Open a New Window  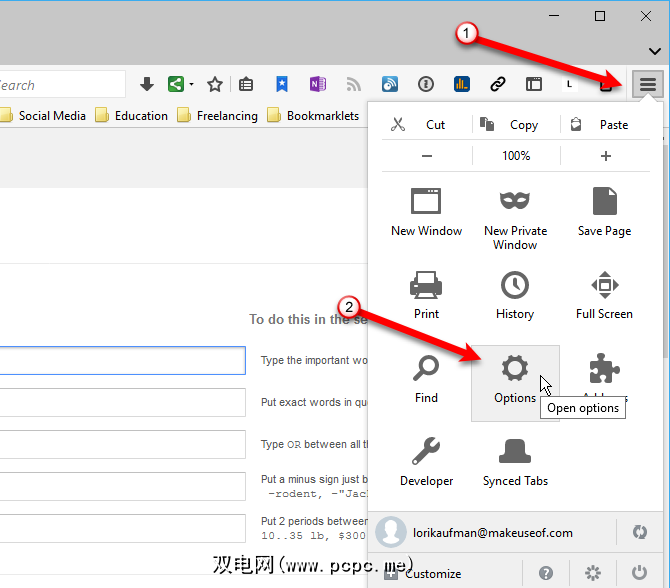(426, 212)
